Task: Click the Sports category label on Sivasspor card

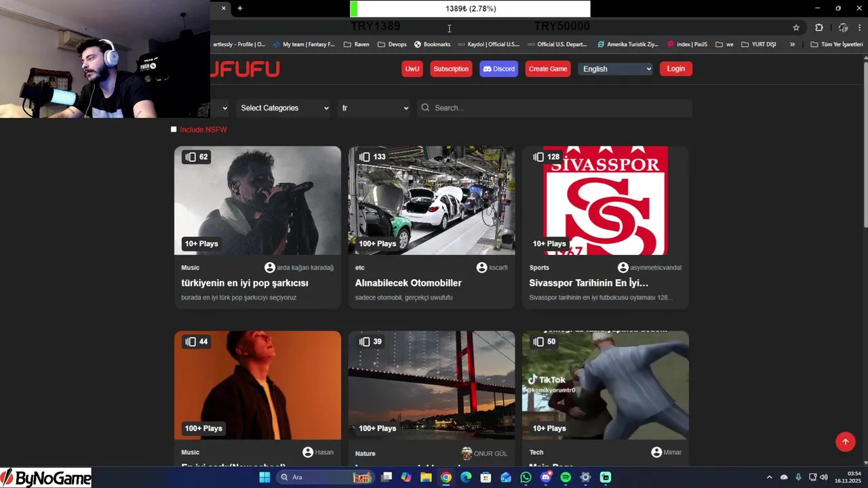Action: click(539, 268)
